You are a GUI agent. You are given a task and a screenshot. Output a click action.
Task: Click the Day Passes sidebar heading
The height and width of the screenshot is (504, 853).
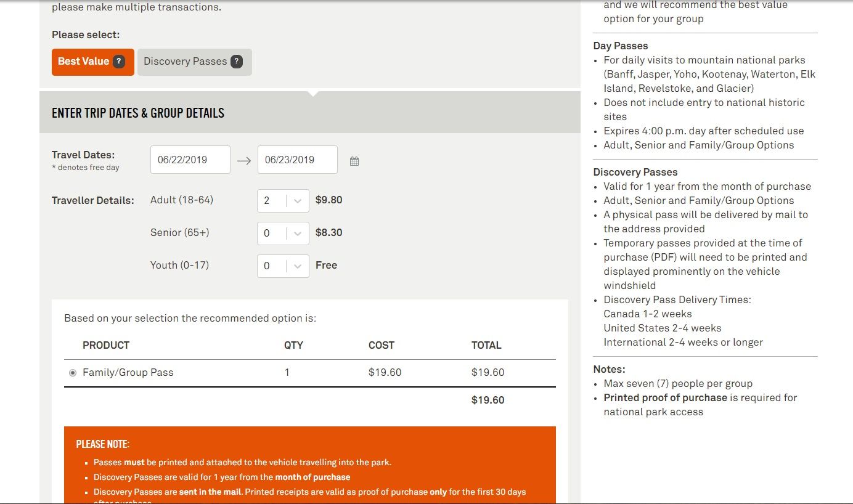click(x=620, y=46)
